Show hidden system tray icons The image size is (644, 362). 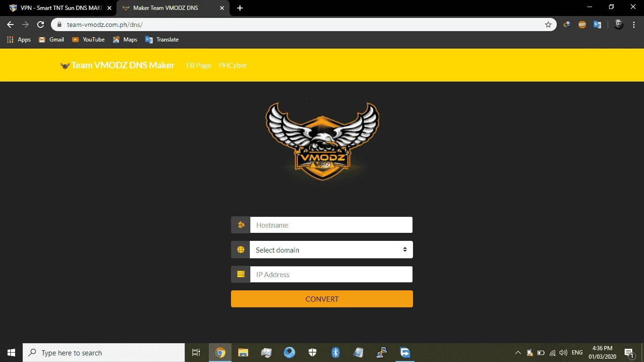point(518,353)
